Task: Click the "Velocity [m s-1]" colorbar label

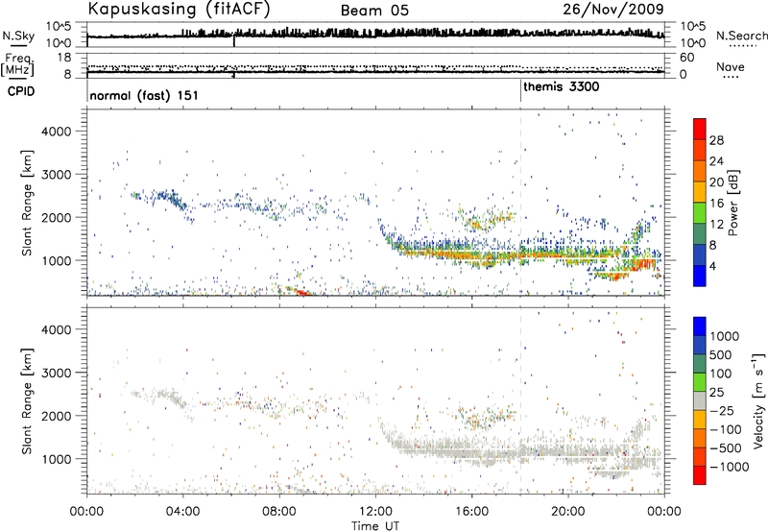Action: coord(758,400)
